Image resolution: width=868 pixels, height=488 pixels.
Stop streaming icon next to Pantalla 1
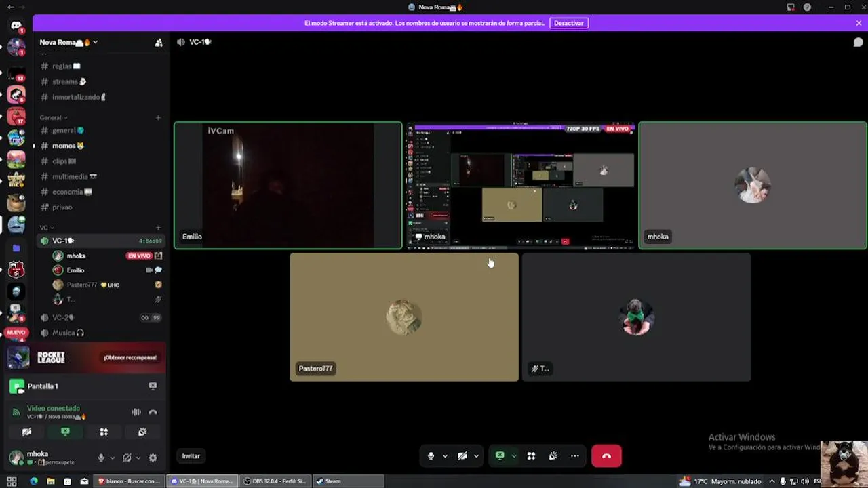pyautogui.click(x=153, y=386)
